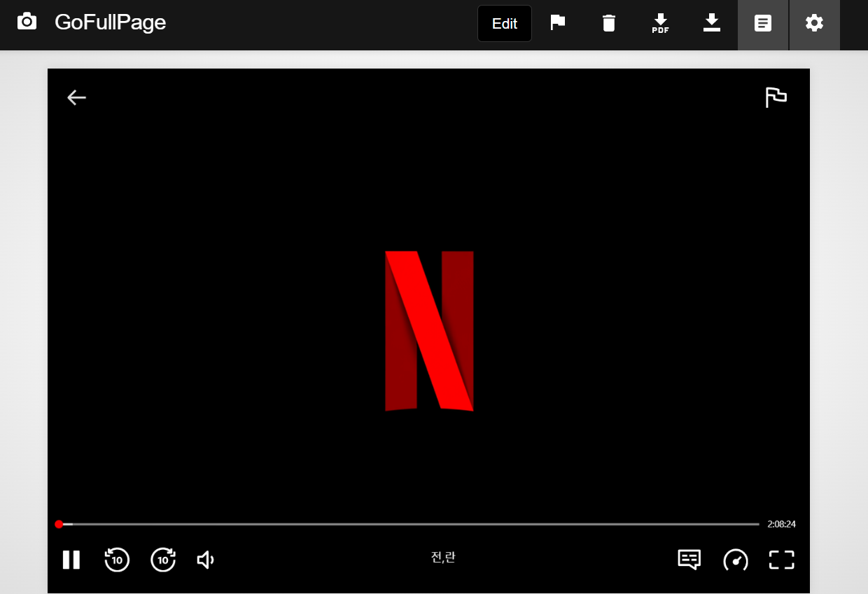Skip the video forward 10 seconds

163,560
